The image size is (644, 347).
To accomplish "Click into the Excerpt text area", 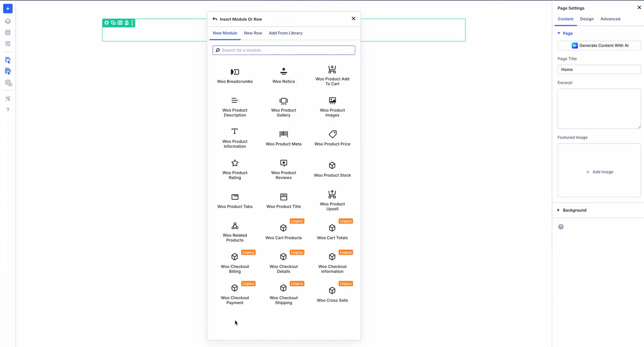I will 599,108.
